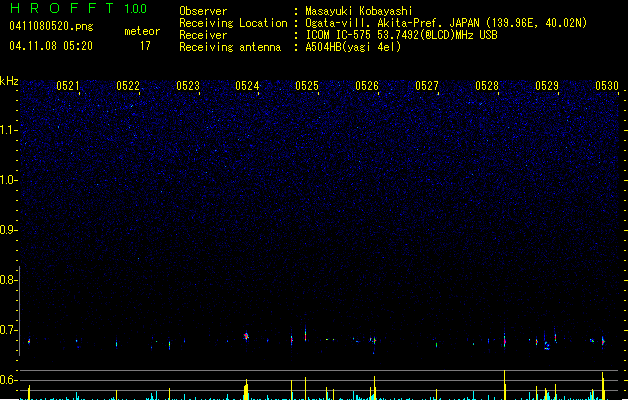Click the HROFFT 1.0.0 title text

click(78, 8)
